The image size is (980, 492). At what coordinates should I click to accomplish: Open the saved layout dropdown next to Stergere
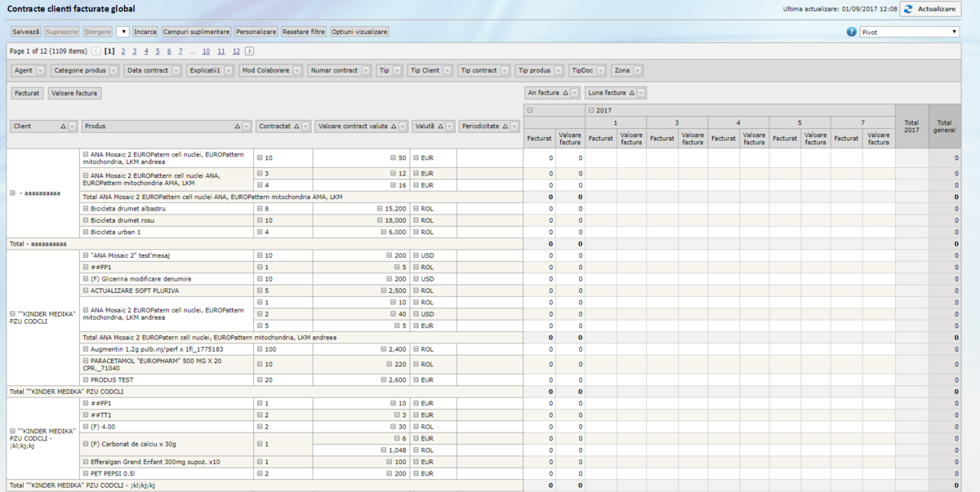[x=122, y=32]
